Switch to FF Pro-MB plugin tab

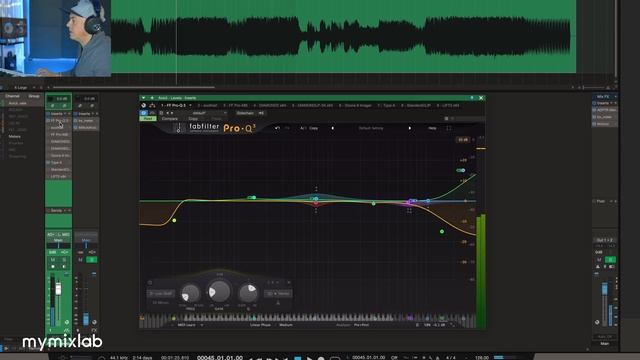point(236,105)
